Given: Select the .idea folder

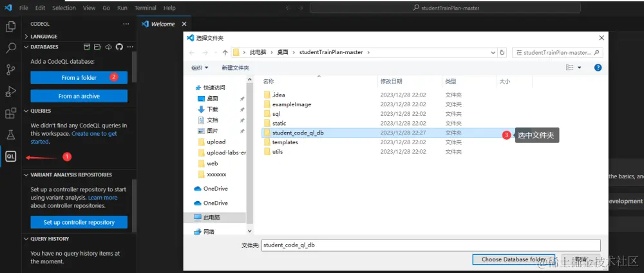Looking at the screenshot, I should (274, 95).
